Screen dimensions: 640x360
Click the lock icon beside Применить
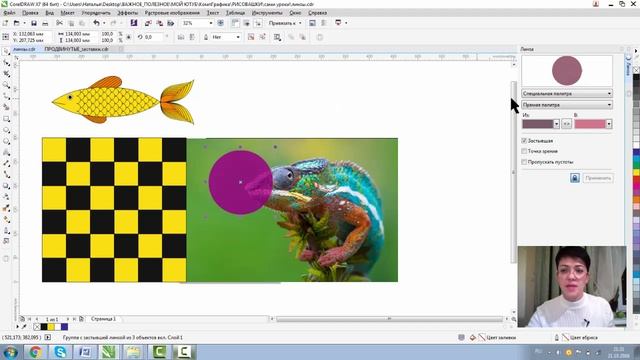coord(575,178)
